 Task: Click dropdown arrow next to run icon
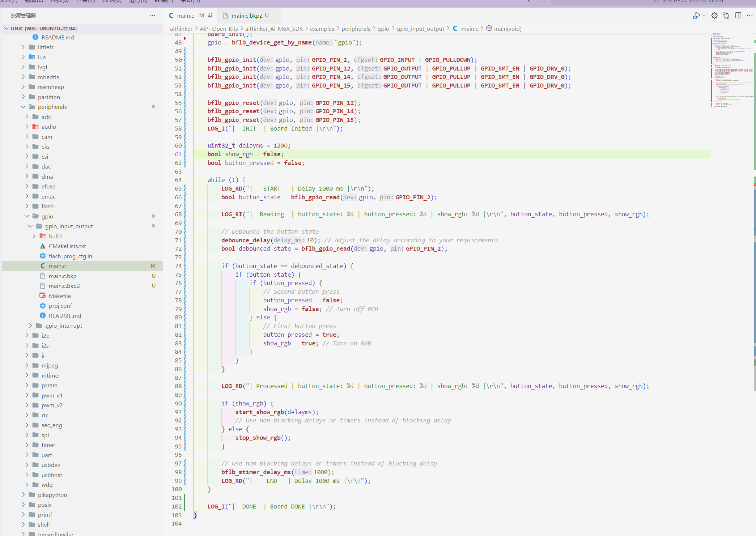[x=704, y=16]
